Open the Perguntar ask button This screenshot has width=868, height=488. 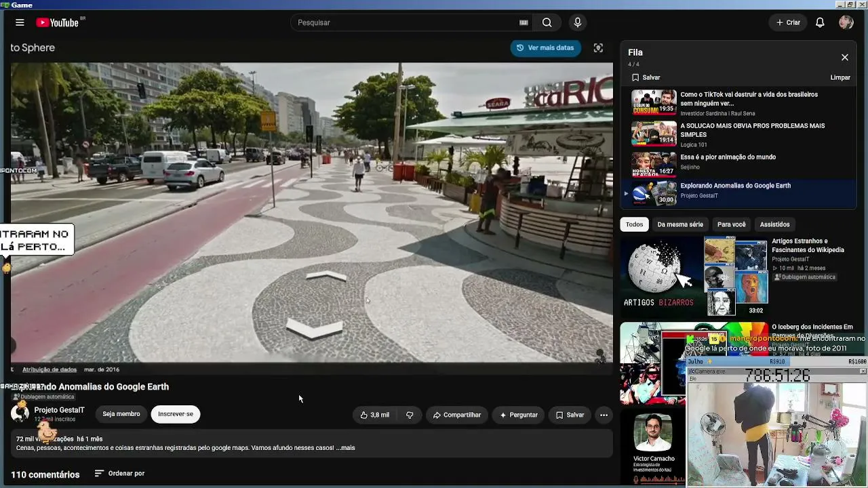point(519,415)
